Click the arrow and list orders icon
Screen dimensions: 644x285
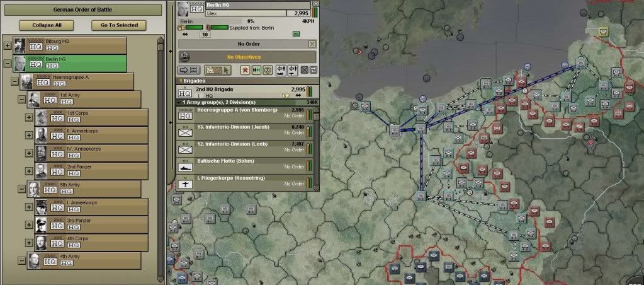189,70
